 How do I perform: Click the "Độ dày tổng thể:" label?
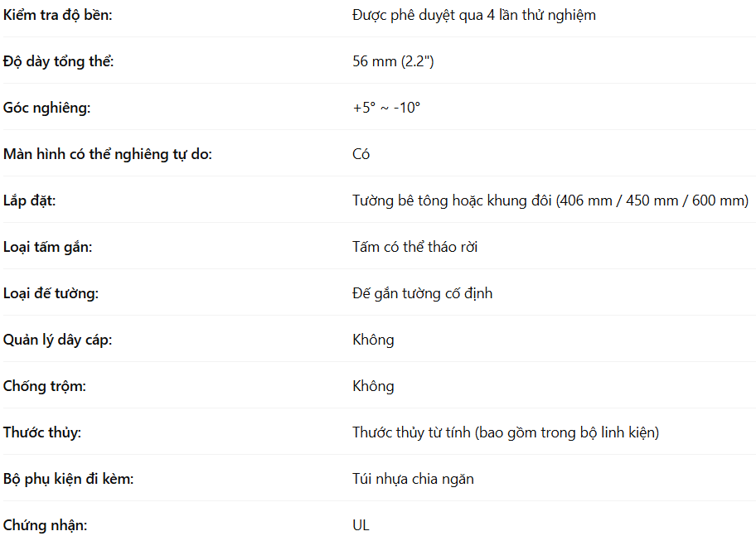[59, 61]
